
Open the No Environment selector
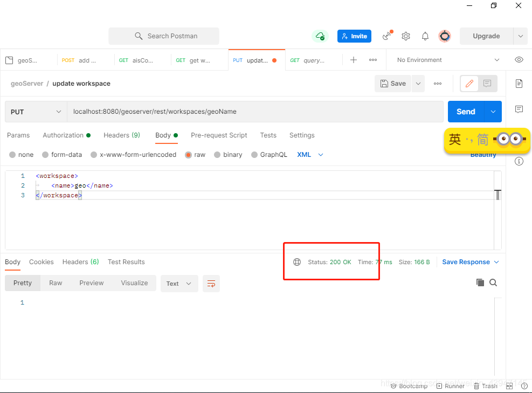(448, 60)
